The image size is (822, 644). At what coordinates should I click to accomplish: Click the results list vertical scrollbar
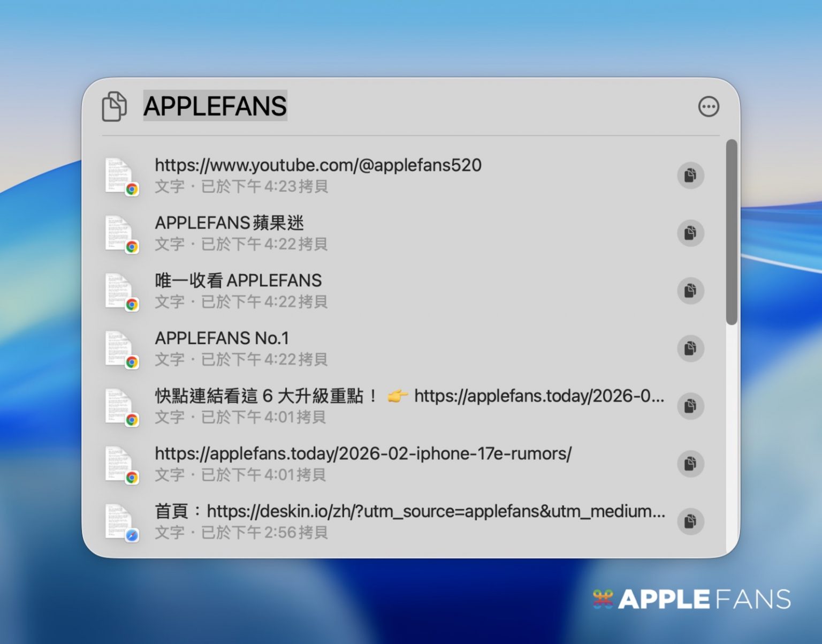pyautogui.click(x=731, y=232)
